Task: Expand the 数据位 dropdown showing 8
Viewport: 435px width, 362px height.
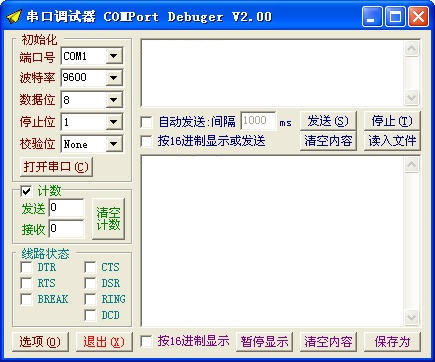Action: [114, 100]
